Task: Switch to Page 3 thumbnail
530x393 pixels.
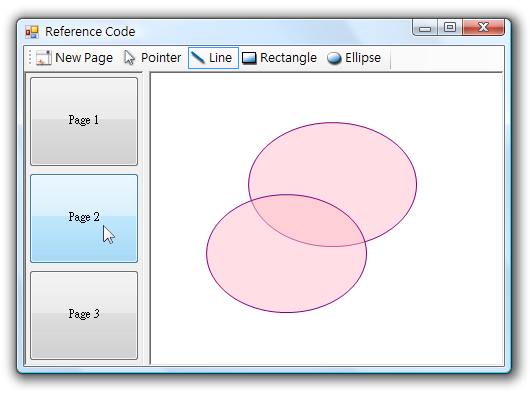Action: click(x=84, y=315)
